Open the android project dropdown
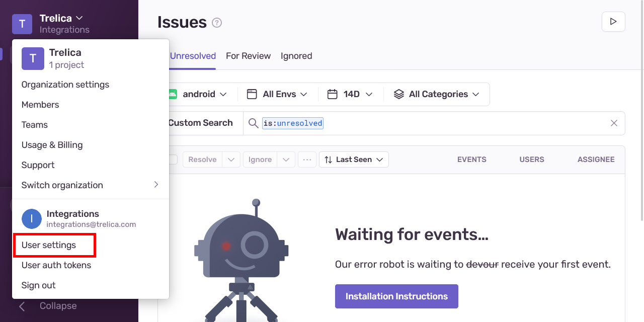644x322 pixels. 197,94
